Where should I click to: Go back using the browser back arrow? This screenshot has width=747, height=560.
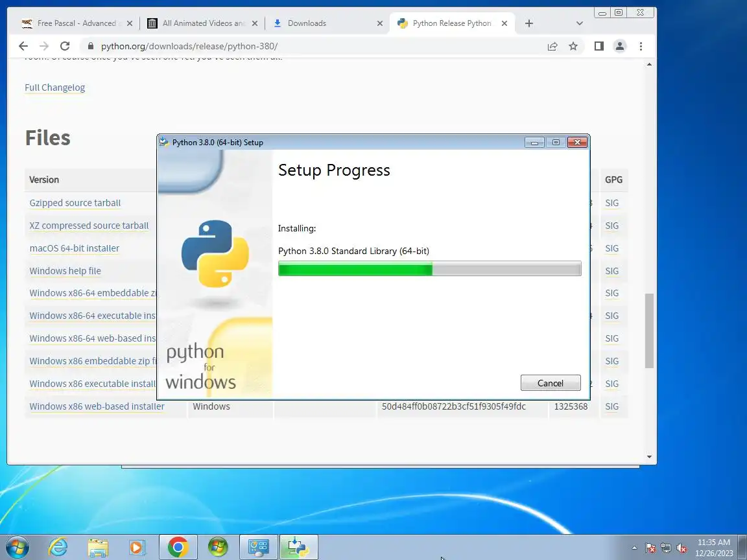[x=23, y=46]
